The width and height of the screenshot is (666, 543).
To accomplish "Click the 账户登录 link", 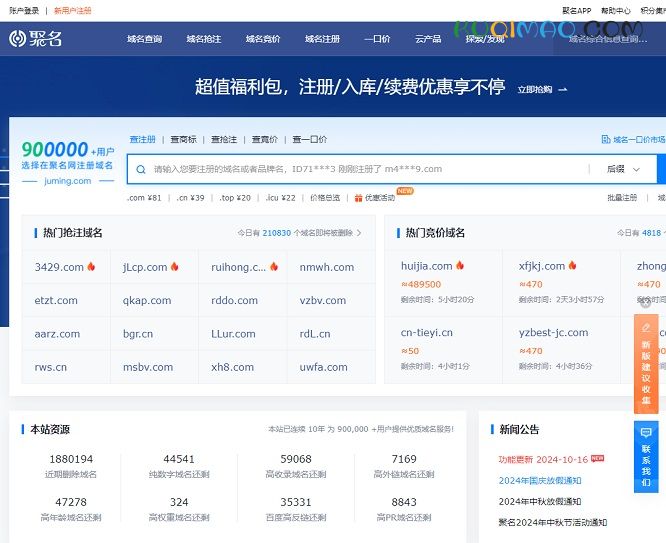I will pyautogui.click(x=24, y=11).
